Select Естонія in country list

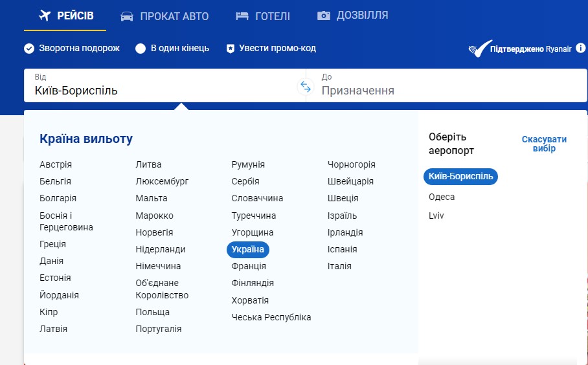click(55, 278)
